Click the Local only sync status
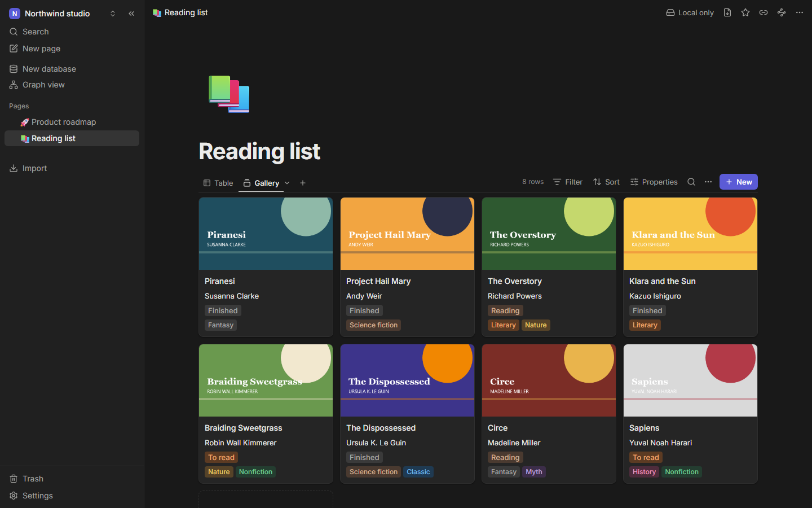 coord(690,12)
